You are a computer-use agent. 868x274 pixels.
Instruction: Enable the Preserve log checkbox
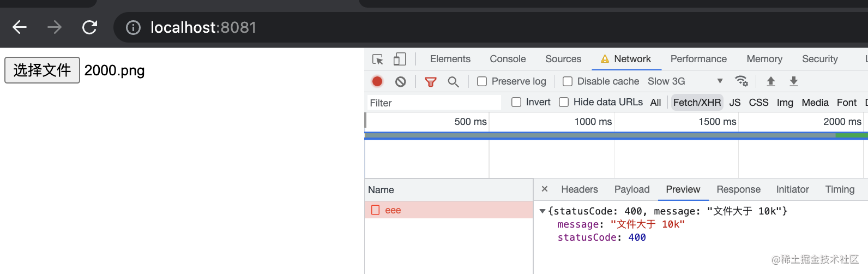pyautogui.click(x=482, y=81)
